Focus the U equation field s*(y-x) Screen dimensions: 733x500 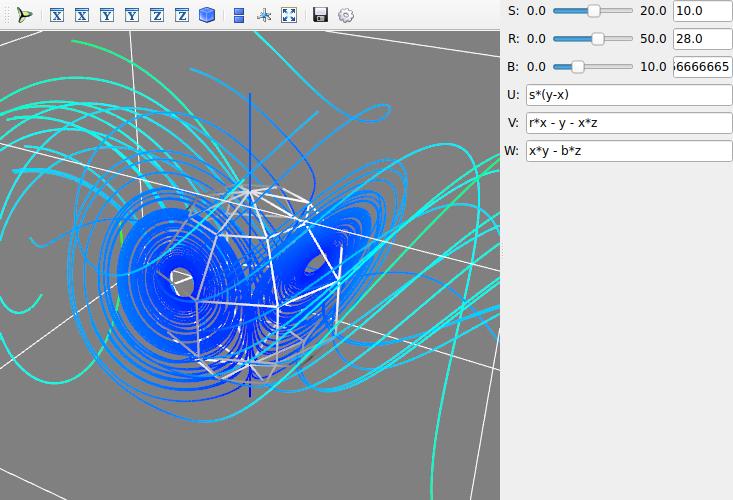tap(629, 95)
